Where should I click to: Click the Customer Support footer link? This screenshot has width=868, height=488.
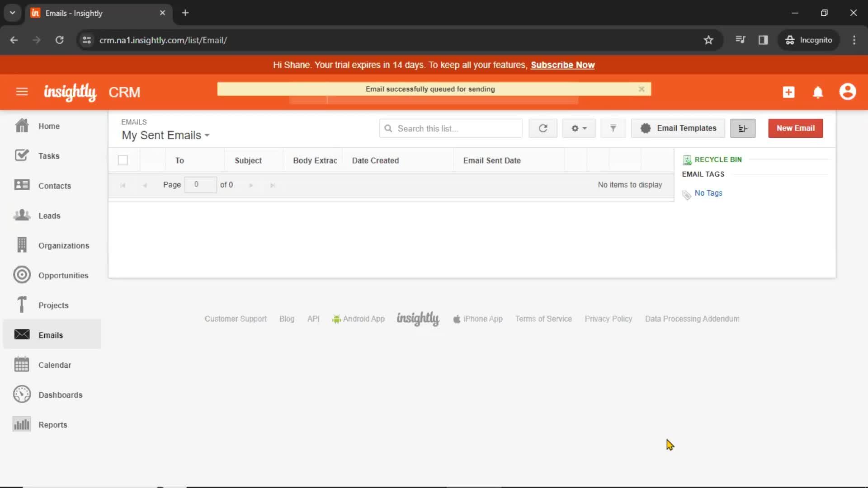[236, 318]
